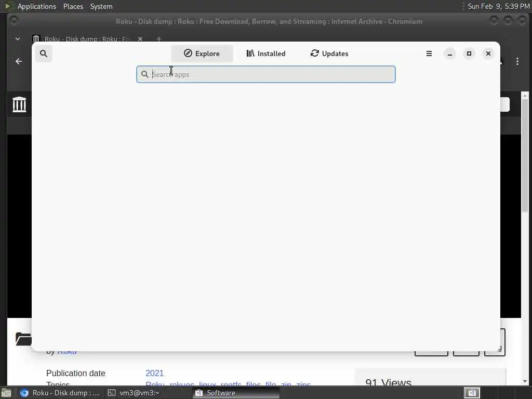Switch to the Explore tab
532x399 pixels.
[x=202, y=54]
